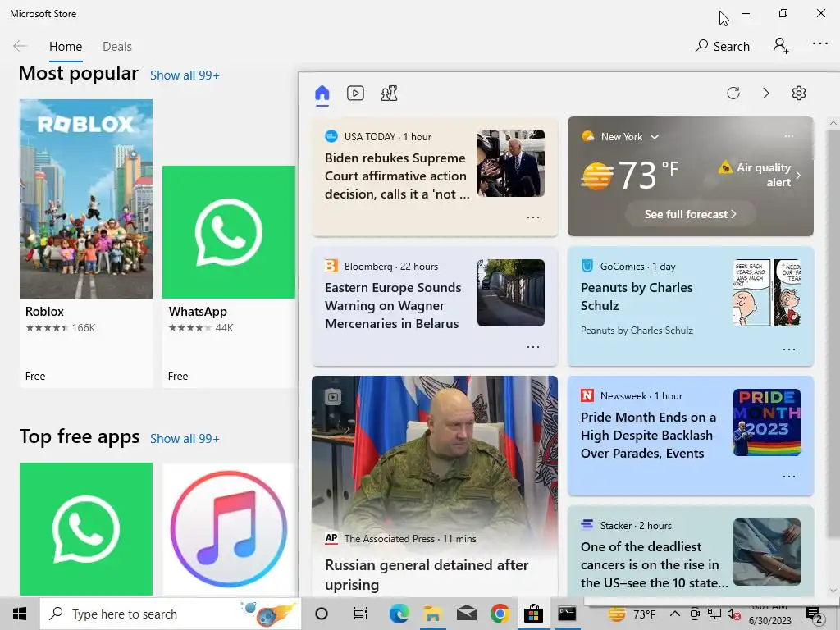840x630 pixels.
Task: Open Stacker deadliest cancers article
Action: (654, 564)
